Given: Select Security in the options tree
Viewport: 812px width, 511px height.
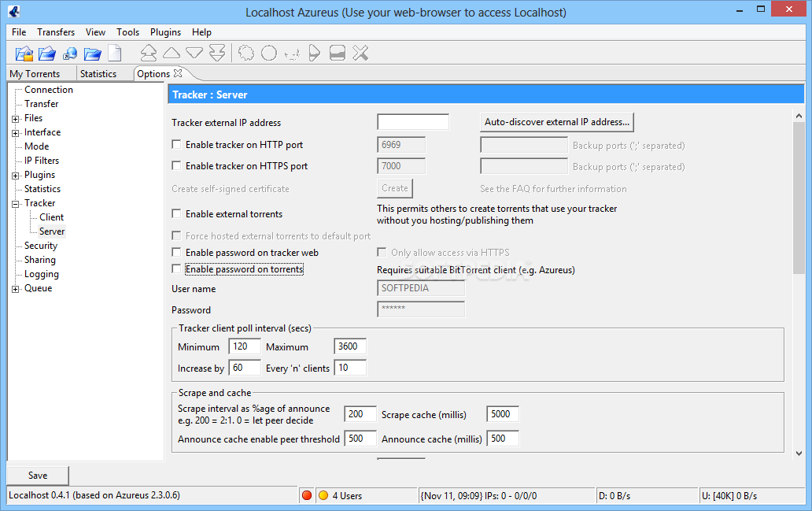Looking at the screenshot, I should click(41, 246).
